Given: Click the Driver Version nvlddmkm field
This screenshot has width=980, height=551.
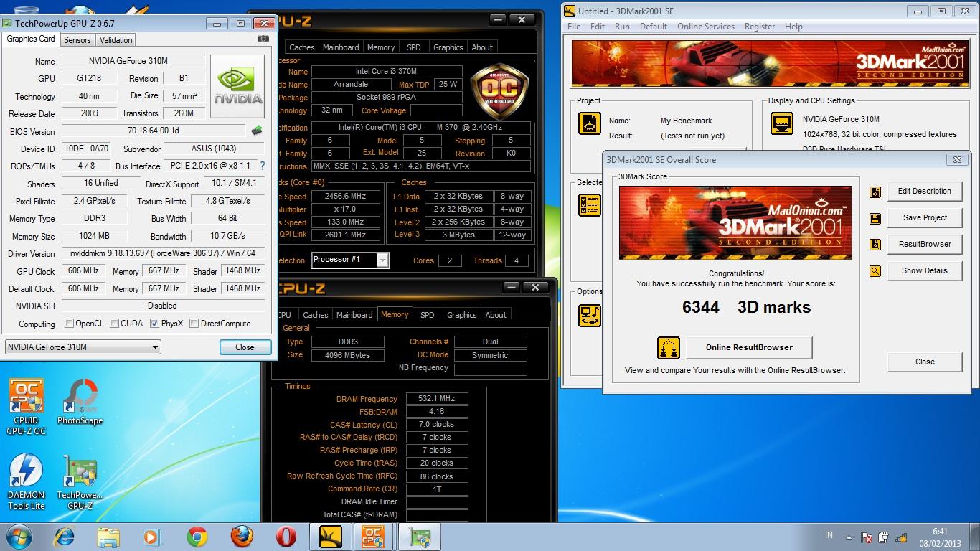Looking at the screenshot, I should pos(163,253).
